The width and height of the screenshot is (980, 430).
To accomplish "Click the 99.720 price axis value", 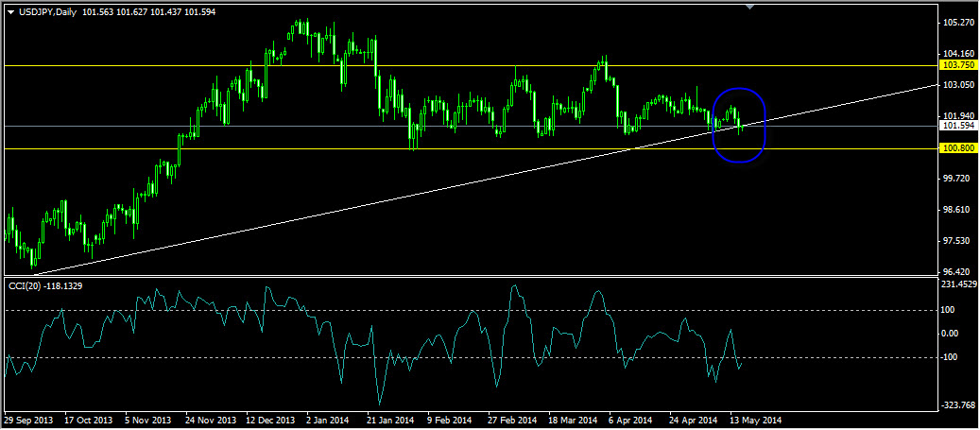I will click(959, 179).
